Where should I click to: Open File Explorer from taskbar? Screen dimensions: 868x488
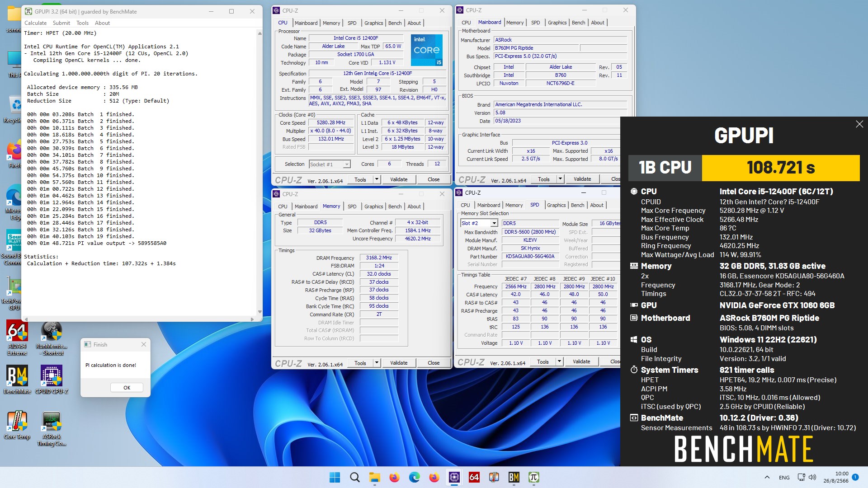click(374, 477)
